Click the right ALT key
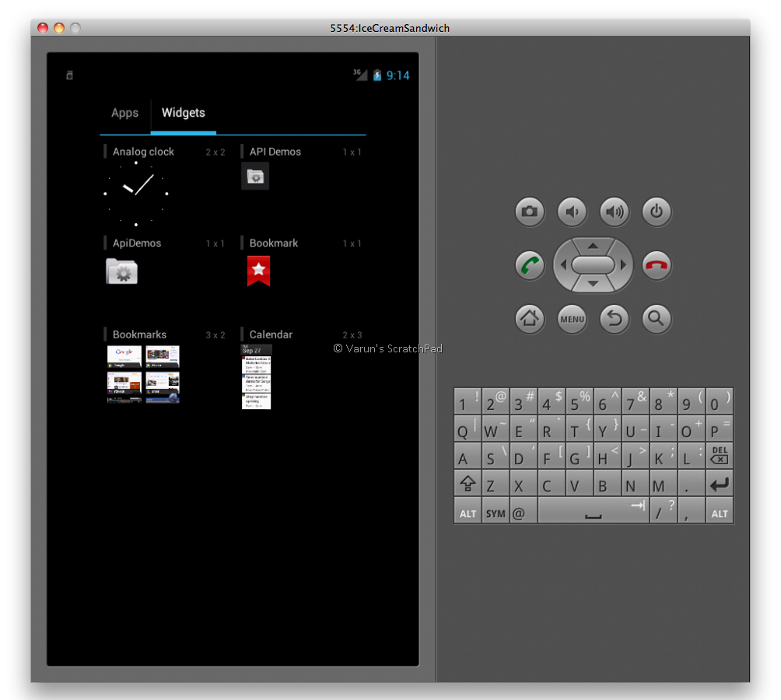 [x=720, y=510]
